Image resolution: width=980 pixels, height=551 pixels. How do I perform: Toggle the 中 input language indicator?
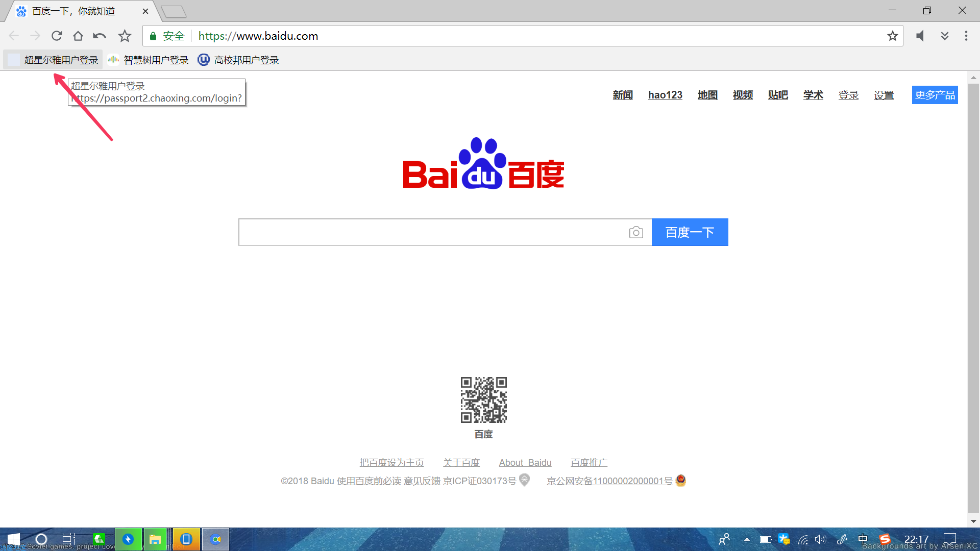tap(863, 539)
